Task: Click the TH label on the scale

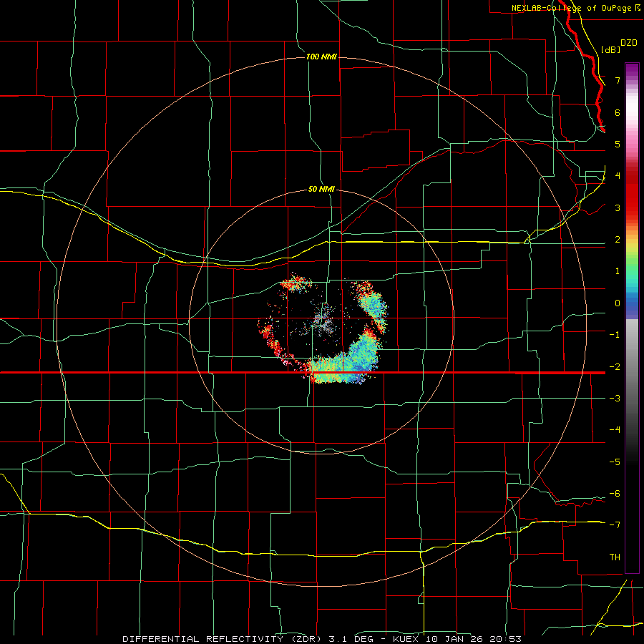Action: coord(615,557)
